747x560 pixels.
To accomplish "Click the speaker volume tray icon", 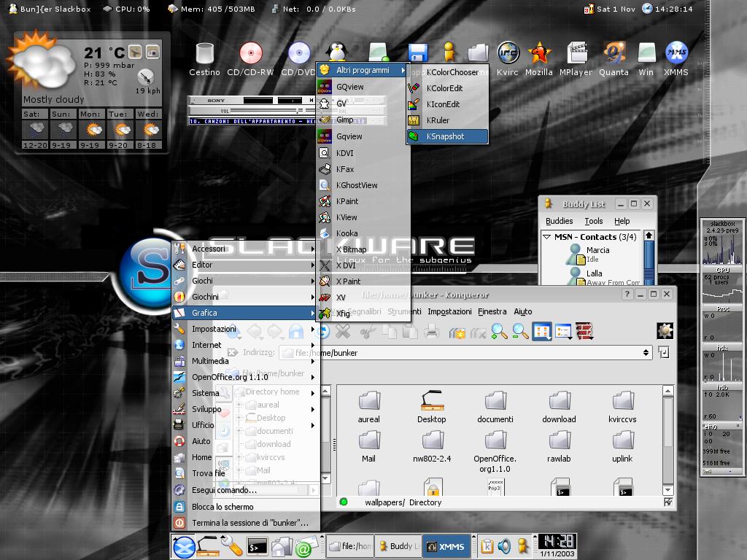I will coord(504,546).
